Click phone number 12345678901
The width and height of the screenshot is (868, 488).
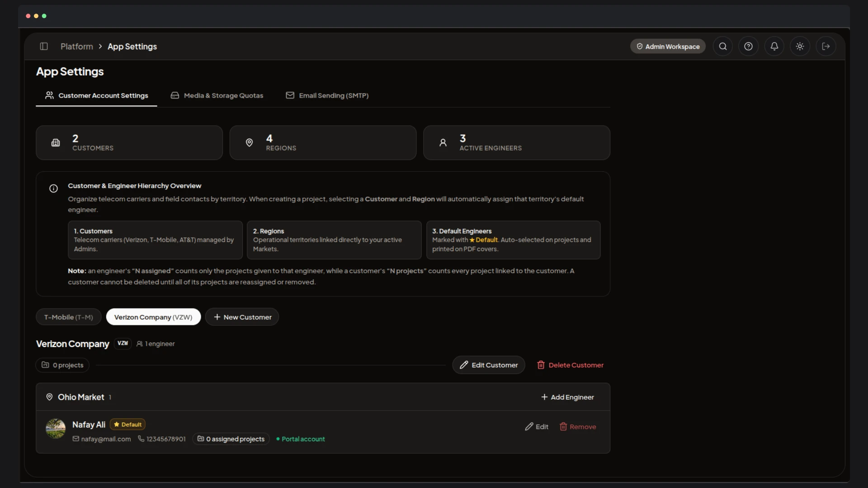click(x=166, y=439)
